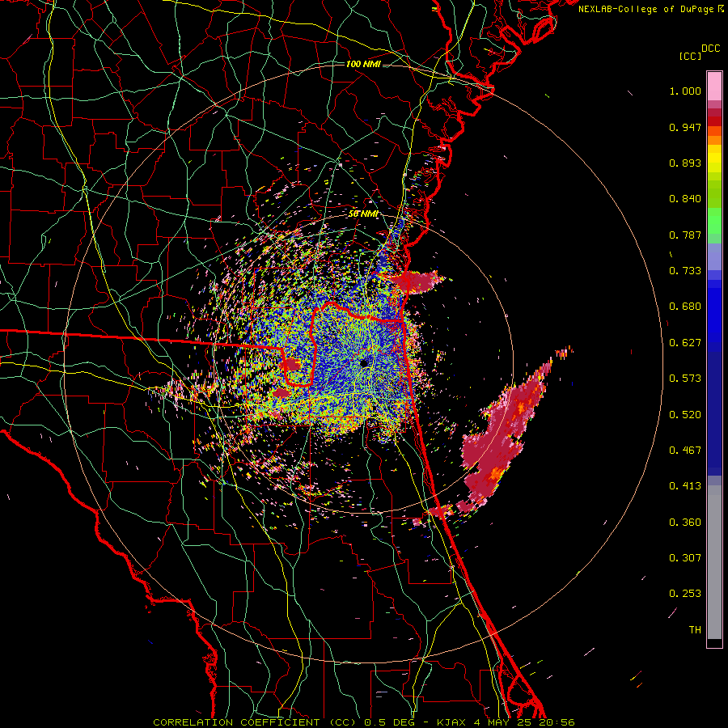
Task: Click the [CC] units label
Action: [690, 56]
